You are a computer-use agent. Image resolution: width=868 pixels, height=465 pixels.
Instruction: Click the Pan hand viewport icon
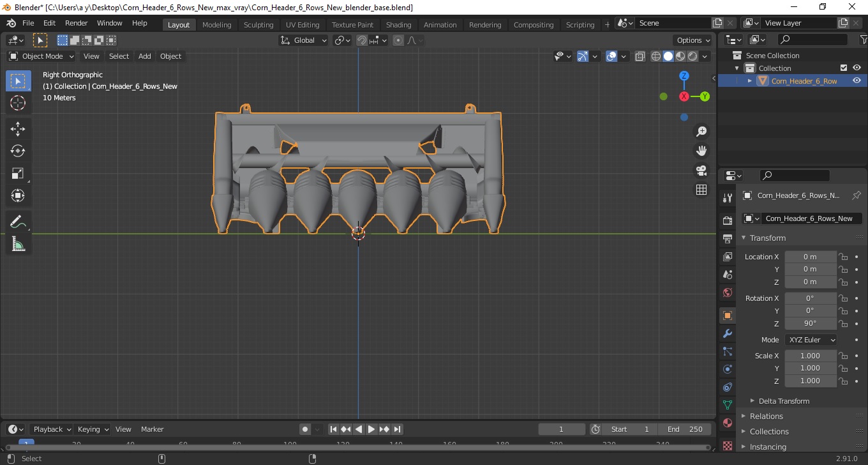coord(701,151)
